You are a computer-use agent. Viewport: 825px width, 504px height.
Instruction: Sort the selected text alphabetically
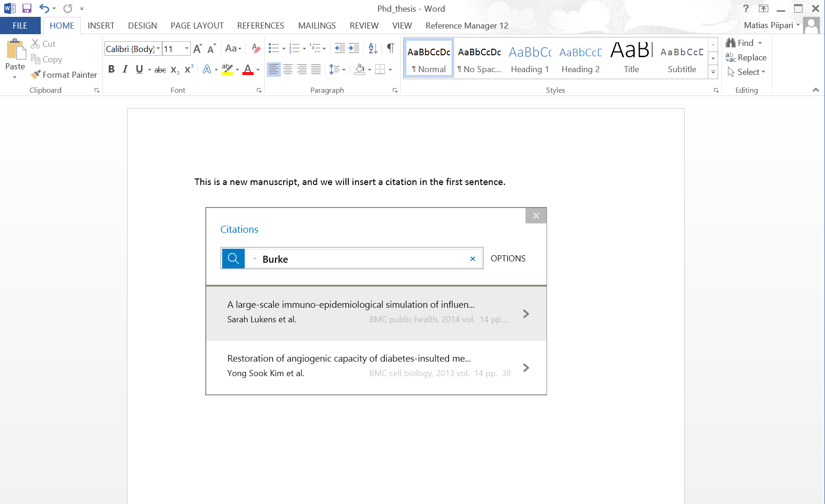click(x=373, y=48)
